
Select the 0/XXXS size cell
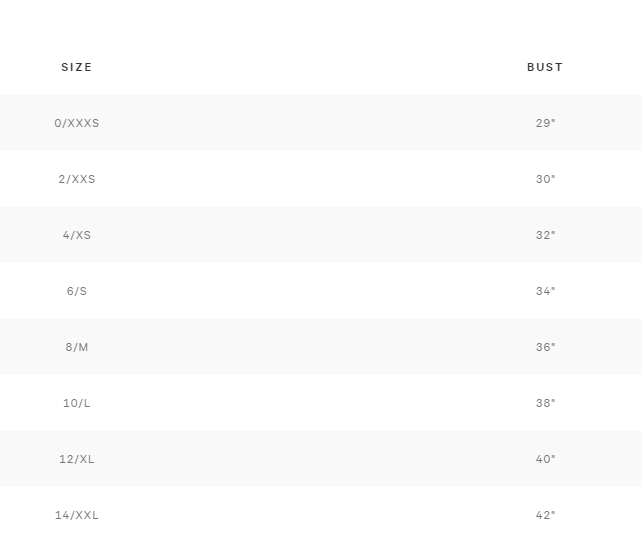(77, 123)
